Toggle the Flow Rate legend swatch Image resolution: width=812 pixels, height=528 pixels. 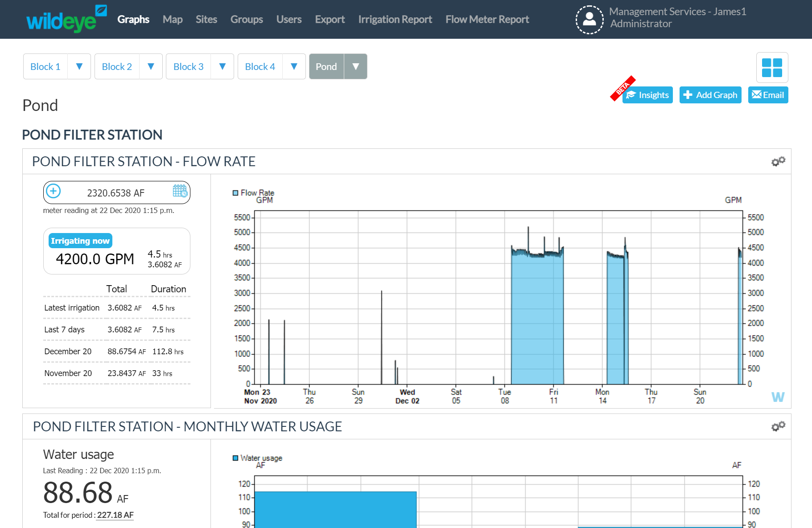(235, 193)
